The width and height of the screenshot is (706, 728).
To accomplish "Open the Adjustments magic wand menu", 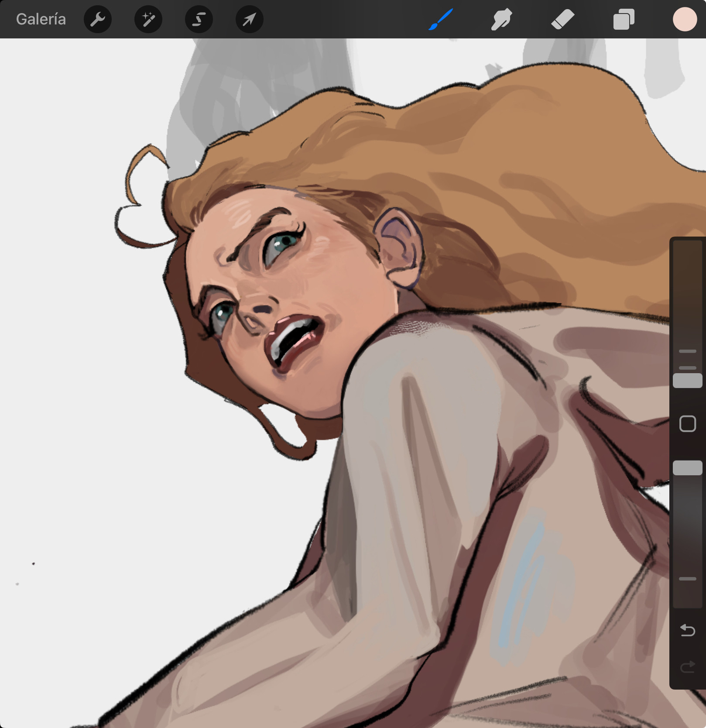I will 148,19.
